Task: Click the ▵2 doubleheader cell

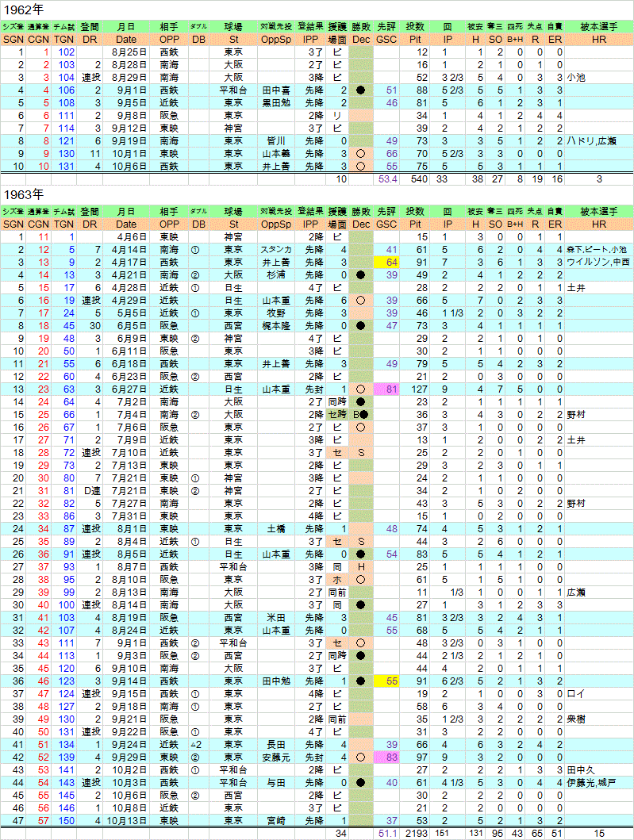Action: (196, 745)
